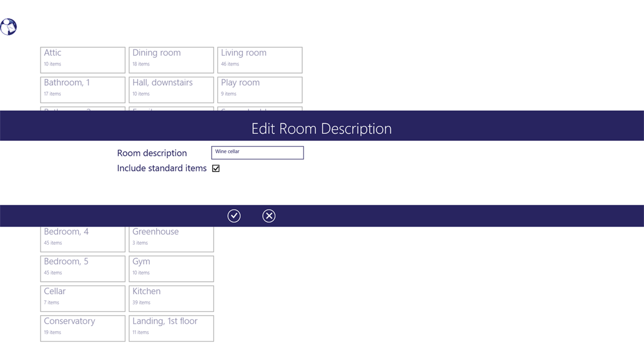
Task: Open the Landing, 1st floor tile
Action: click(x=171, y=328)
